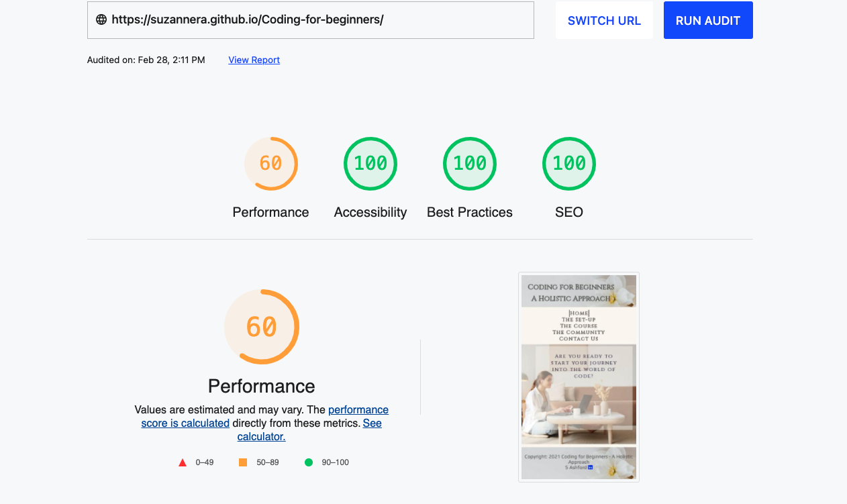Click the Accessibility label under its gauge
This screenshot has width=847, height=504.
370,212
